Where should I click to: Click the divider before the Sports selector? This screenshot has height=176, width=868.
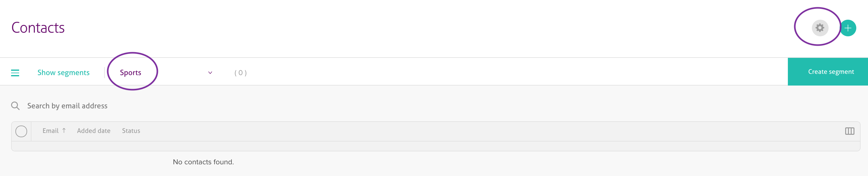[104, 72]
